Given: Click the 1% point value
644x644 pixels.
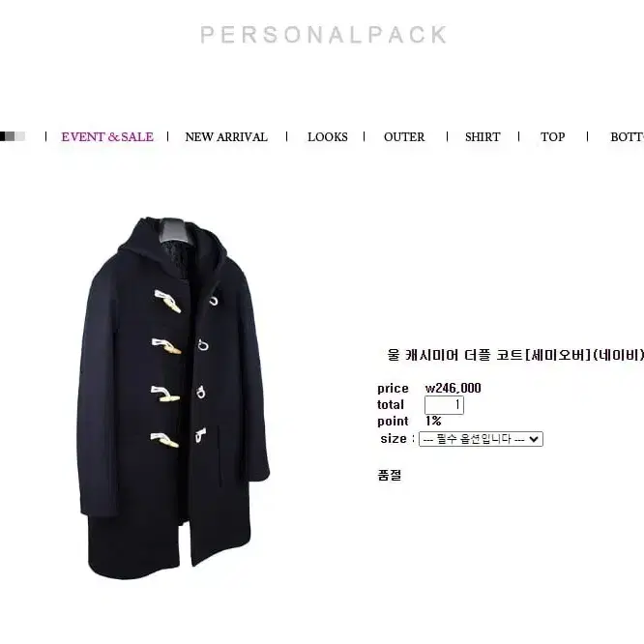Looking at the screenshot, I should point(433,421).
